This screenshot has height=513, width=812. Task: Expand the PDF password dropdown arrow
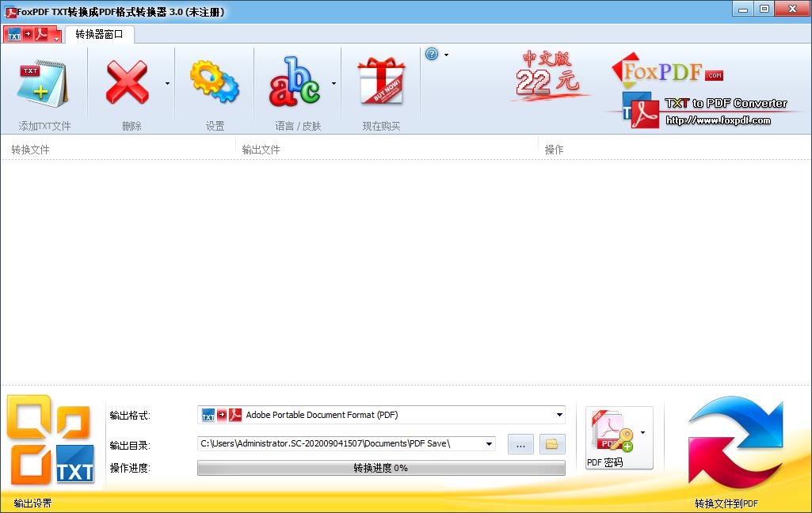(x=642, y=432)
